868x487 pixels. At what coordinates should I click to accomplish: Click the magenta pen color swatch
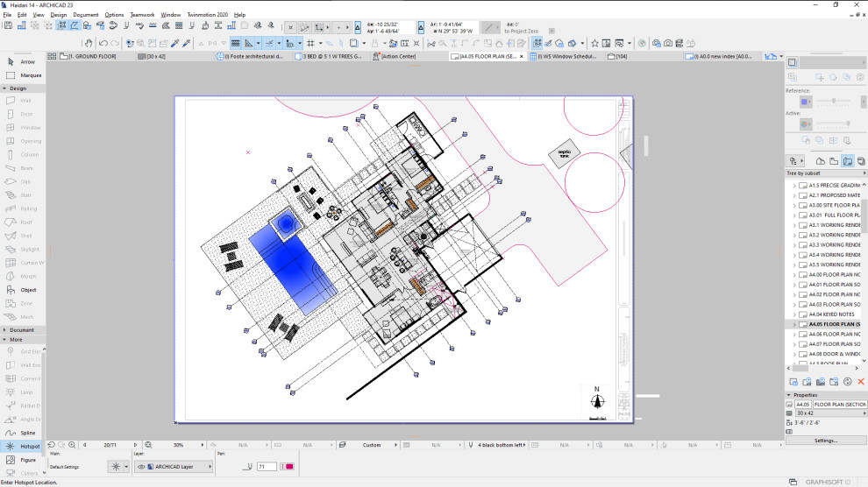click(288, 467)
